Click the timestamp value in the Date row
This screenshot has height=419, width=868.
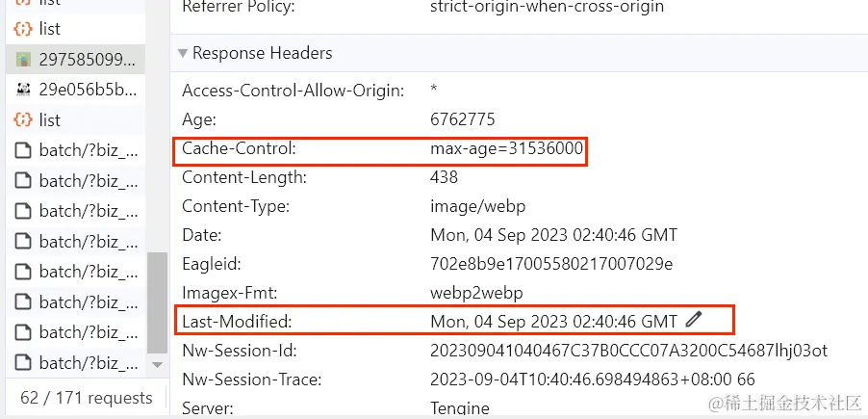(x=553, y=235)
